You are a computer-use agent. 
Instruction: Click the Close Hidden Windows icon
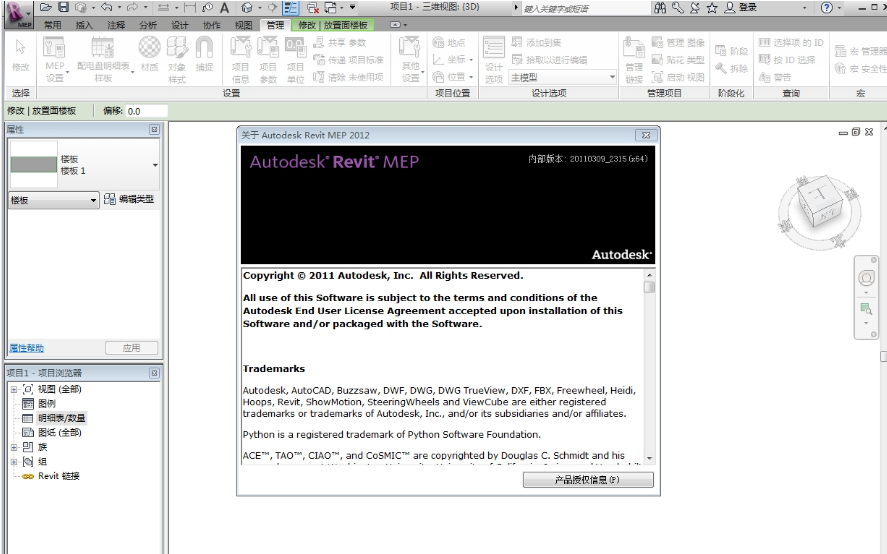pos(312,7)
